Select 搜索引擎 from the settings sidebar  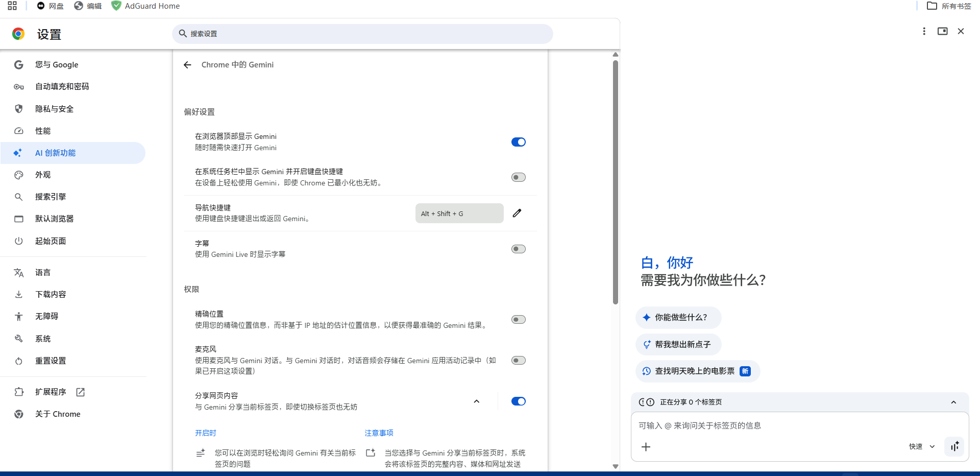pos(50,197)
